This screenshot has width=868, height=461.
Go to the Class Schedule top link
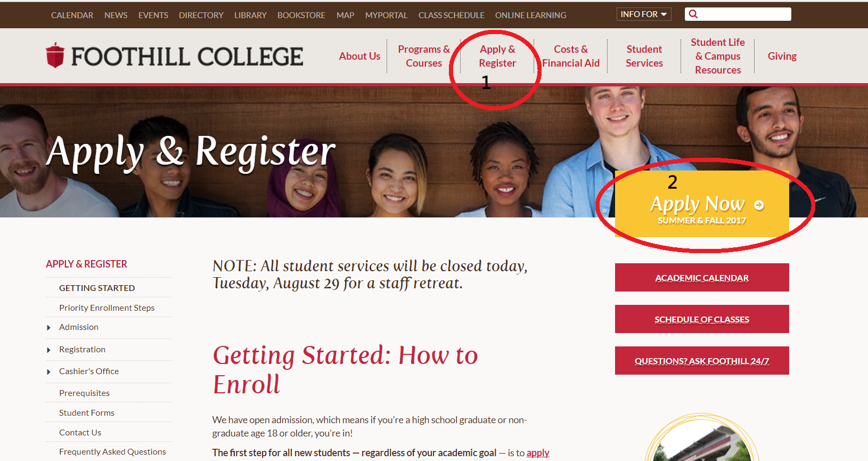pos(451,15)
